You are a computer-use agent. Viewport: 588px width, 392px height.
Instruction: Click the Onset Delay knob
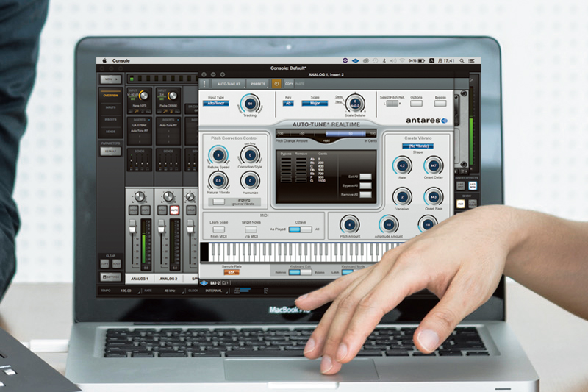pyautogui.click(x=434, y=165)
